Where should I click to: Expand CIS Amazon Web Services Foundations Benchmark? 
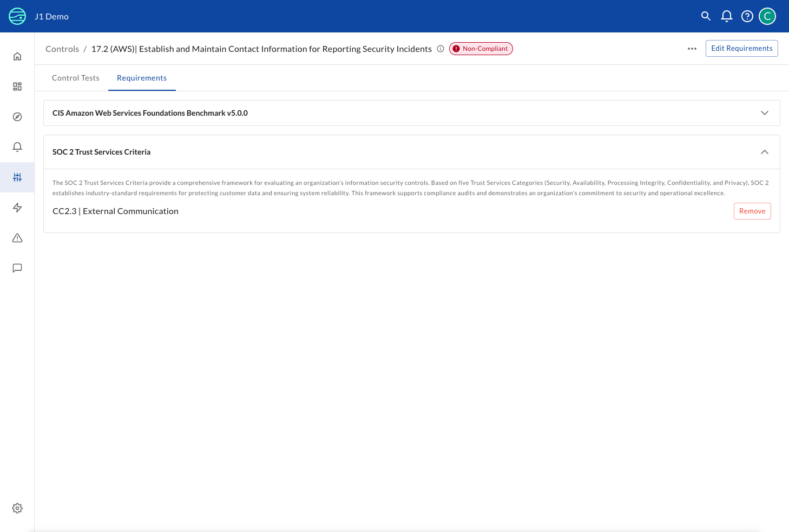(764, 113)
